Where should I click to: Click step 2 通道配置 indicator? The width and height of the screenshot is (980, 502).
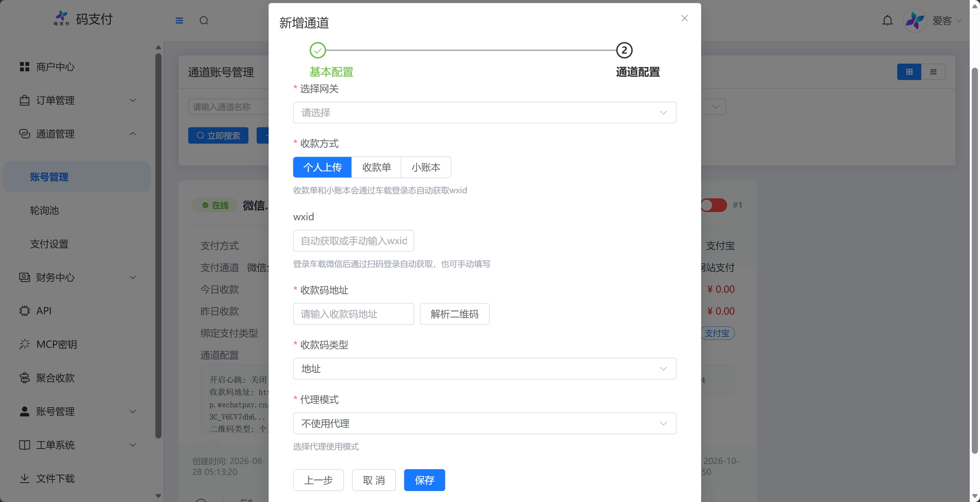click(x=624, y=50)
